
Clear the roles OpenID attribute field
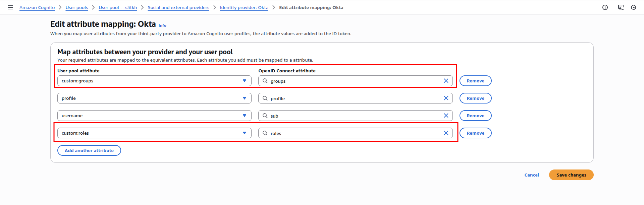pyautogui.click(x=446, y=133)
